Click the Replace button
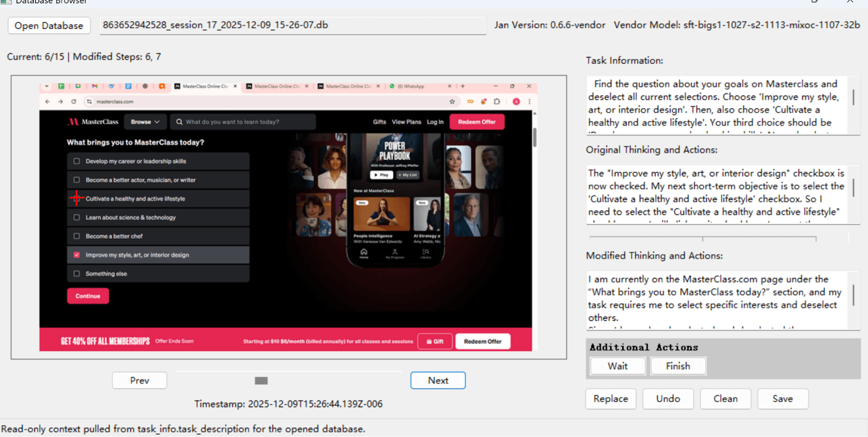The image size is (868, 437). pos(611,399)
